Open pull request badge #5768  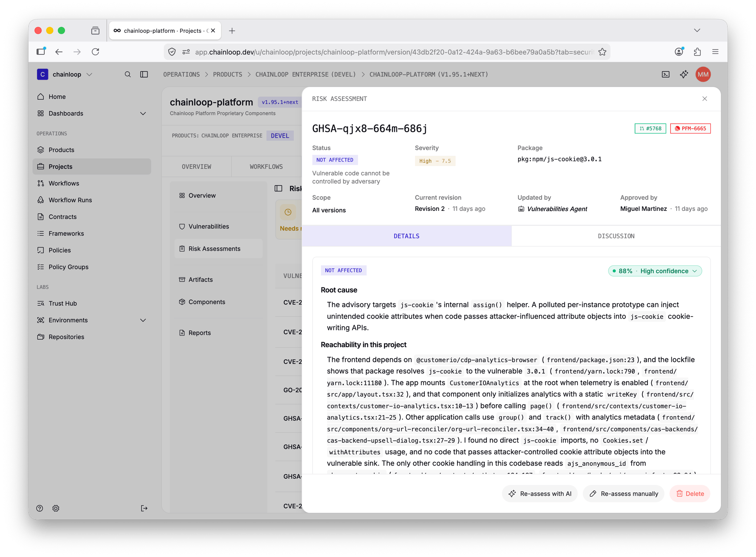(650, 128)
